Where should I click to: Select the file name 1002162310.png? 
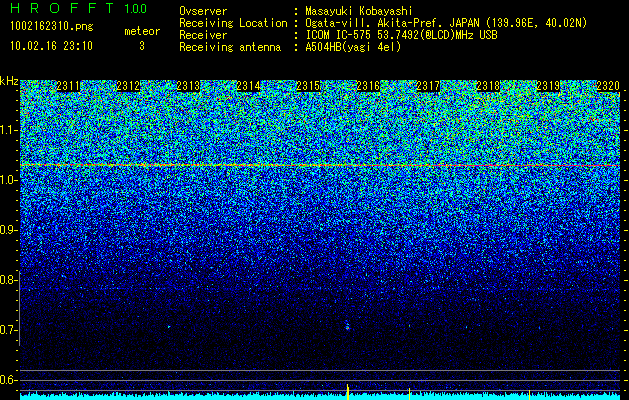(52, 26)
